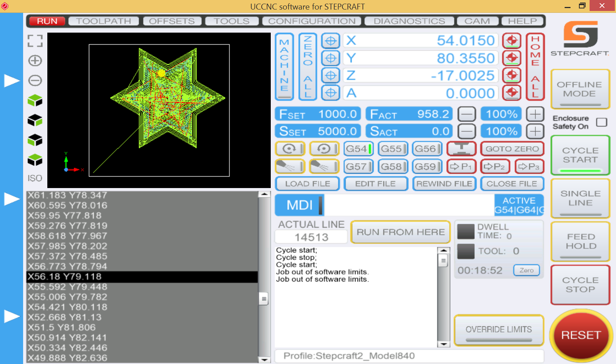The image size is (616, 364).
Task: Zero the Z axis coordinate
Action: [331, 76]
